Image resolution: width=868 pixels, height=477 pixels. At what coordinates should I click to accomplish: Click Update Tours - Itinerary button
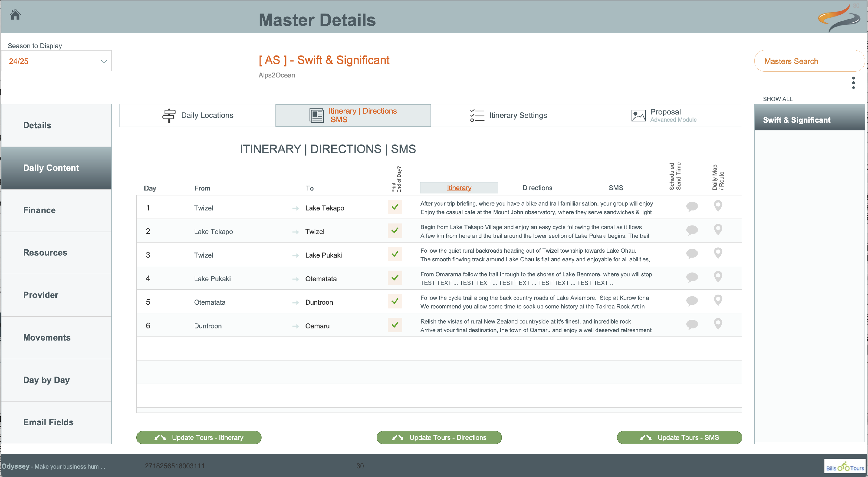[x=199, y=437]
